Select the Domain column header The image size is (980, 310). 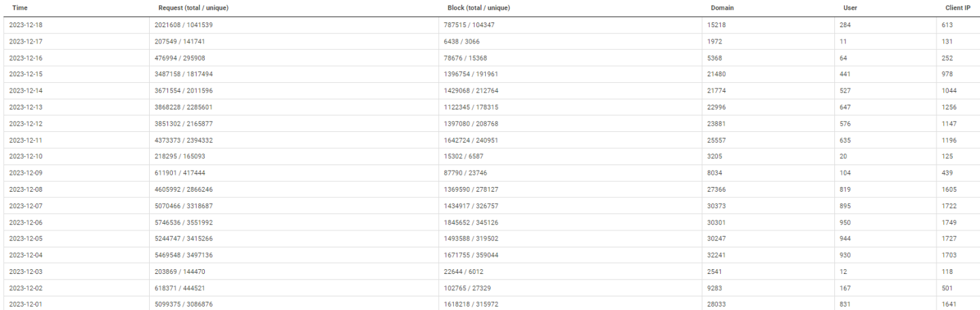click(x=722, y=8)
